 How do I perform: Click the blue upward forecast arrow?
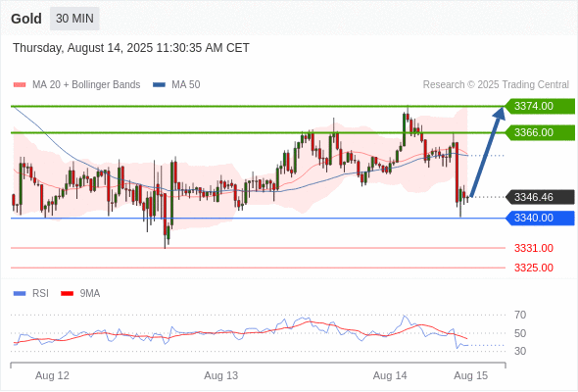pos(487,151)
